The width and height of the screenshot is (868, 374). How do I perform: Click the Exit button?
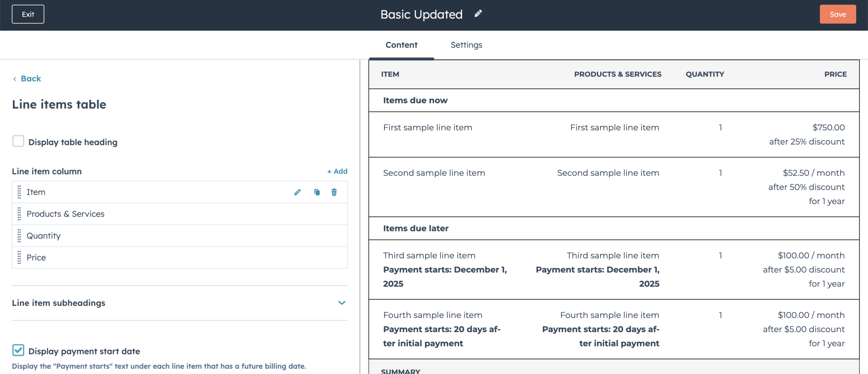pos(28,14)
